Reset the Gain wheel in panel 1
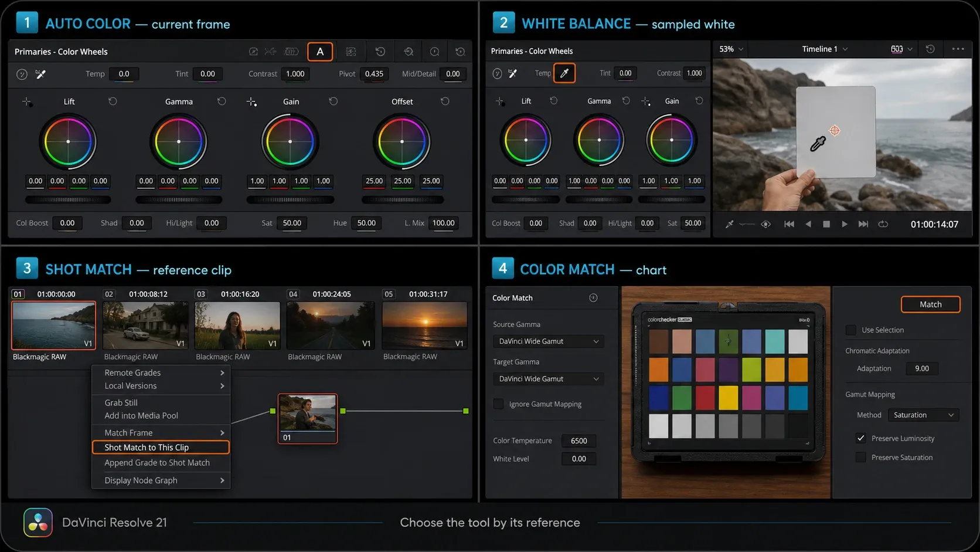Image resolution: width=980 pixels, height=552 pixels. coord(333,101)
